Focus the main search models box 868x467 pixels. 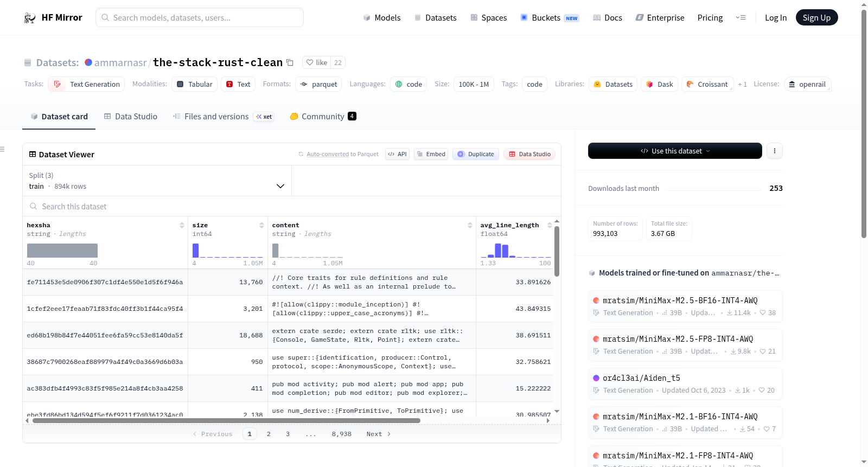(200, 17)
